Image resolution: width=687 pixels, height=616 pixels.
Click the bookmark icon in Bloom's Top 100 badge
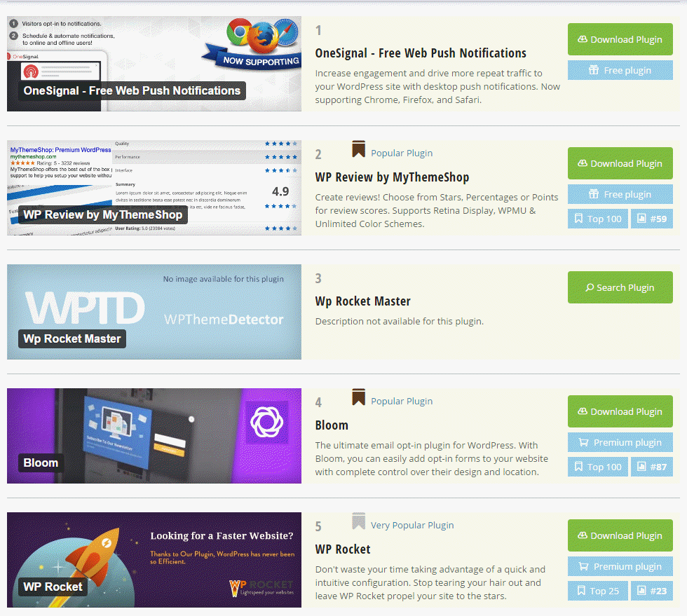(578, 466)
